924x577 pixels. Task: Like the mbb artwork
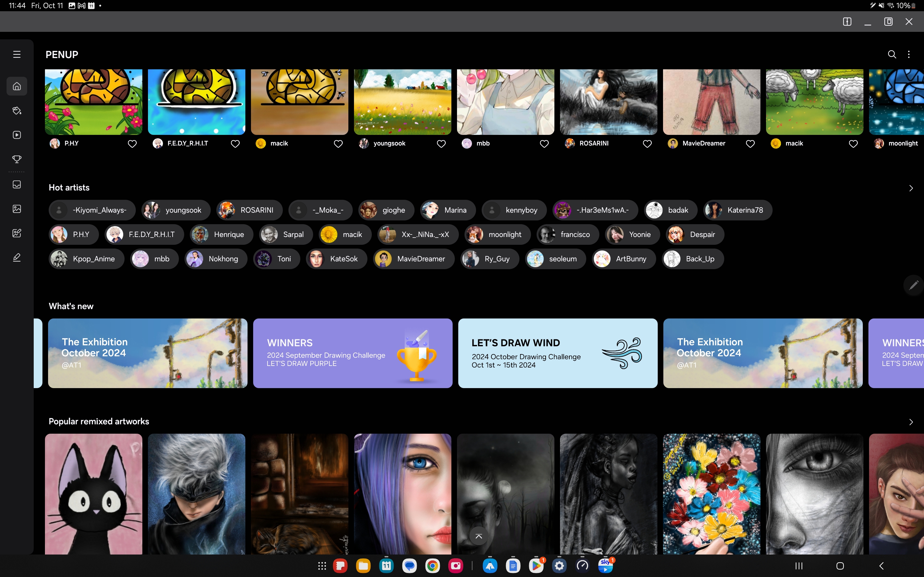pos(545,143)
